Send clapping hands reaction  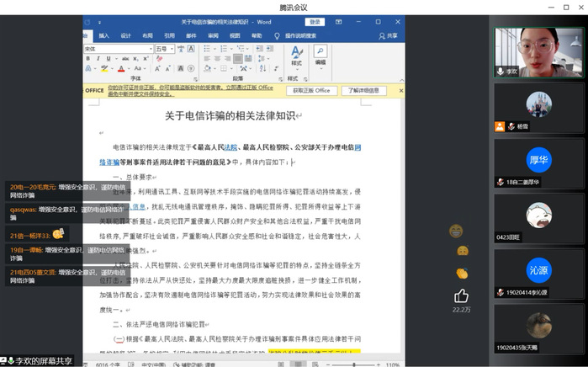coord(462,274)
